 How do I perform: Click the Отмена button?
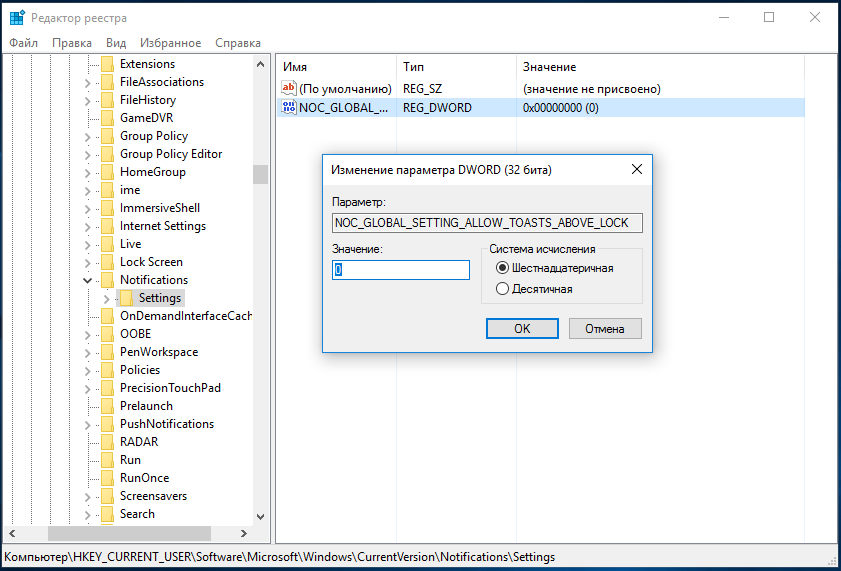click(605, 329)
